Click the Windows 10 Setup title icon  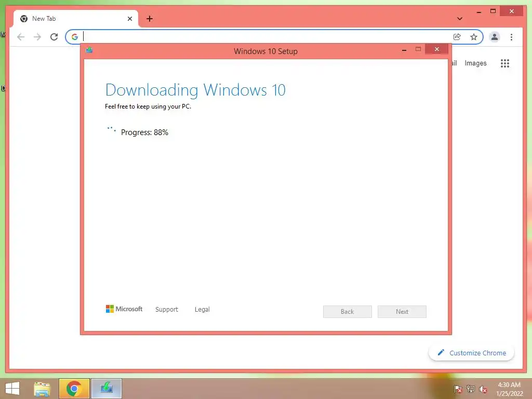click(x=89, y=50)
